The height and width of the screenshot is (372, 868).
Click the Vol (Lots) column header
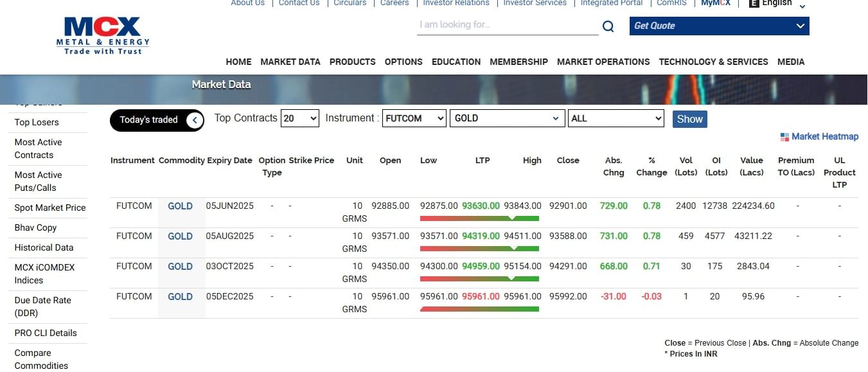point(686,166)
